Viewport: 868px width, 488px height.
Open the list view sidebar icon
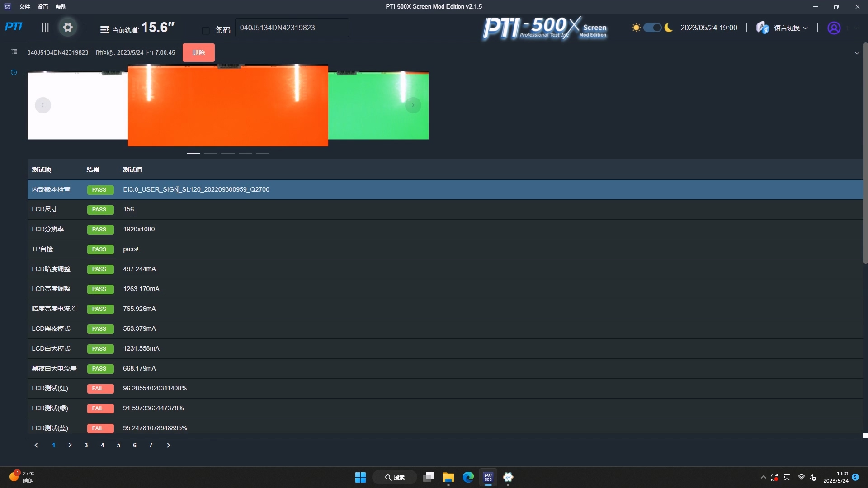tap(14, 52)
